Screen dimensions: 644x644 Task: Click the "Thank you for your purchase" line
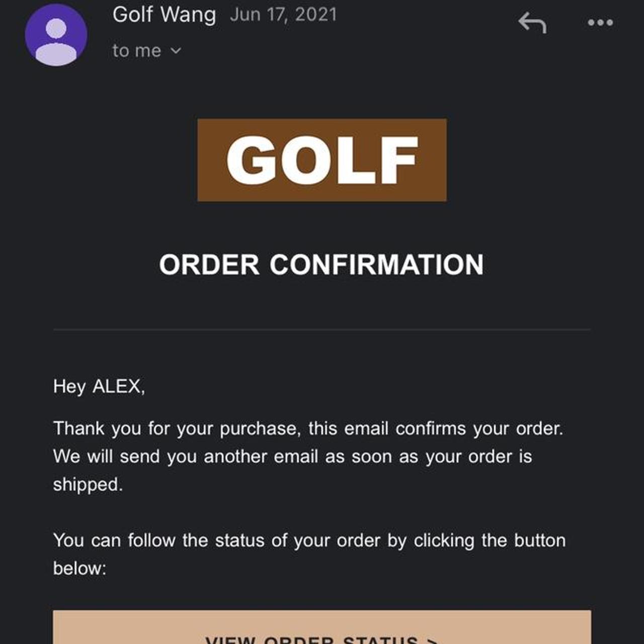308,429
